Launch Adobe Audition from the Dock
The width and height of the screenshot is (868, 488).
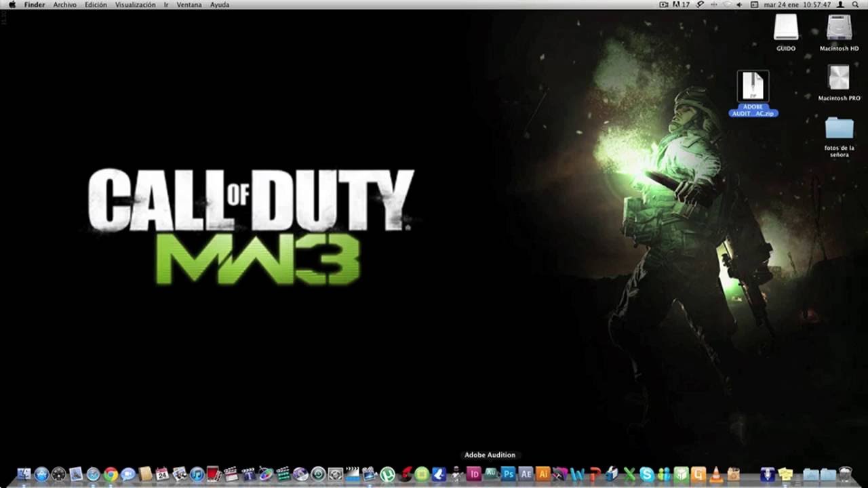pos(491,474)
